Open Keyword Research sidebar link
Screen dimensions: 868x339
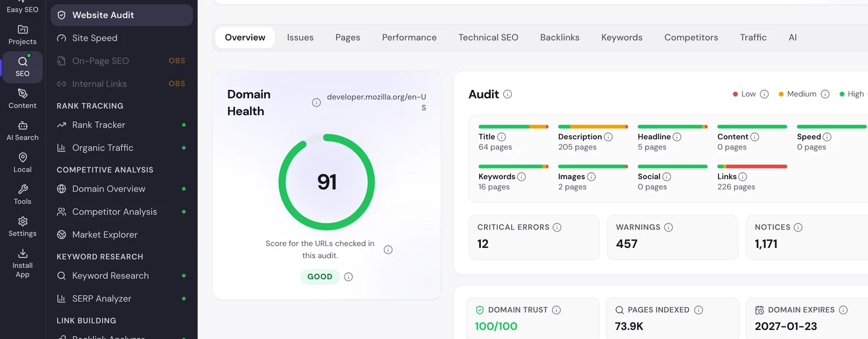coord(122,276)
